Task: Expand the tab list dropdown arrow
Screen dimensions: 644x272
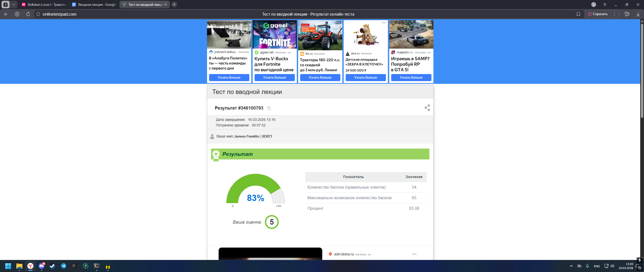Action: (x=14, y=5)
